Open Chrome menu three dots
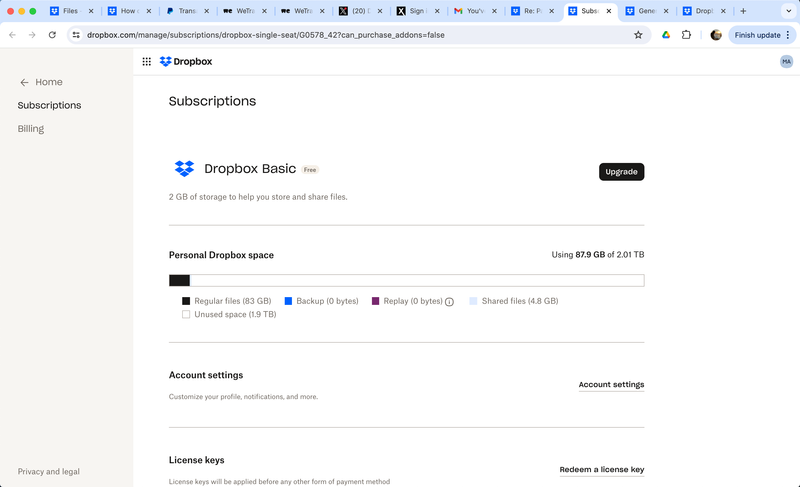The height and width of the screenshot is (487, 800). click(x=788, y=35)
